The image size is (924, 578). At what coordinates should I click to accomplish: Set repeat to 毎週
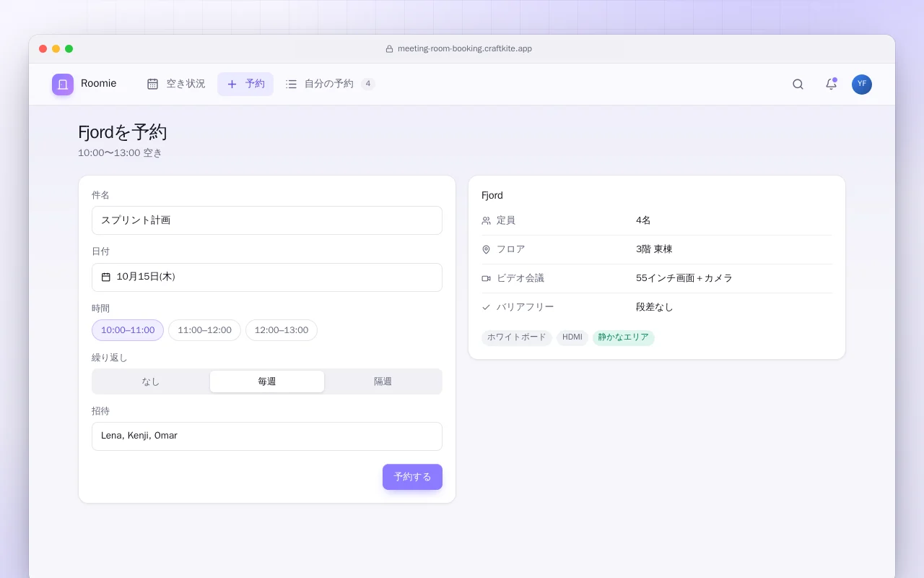tap(267, 381)
